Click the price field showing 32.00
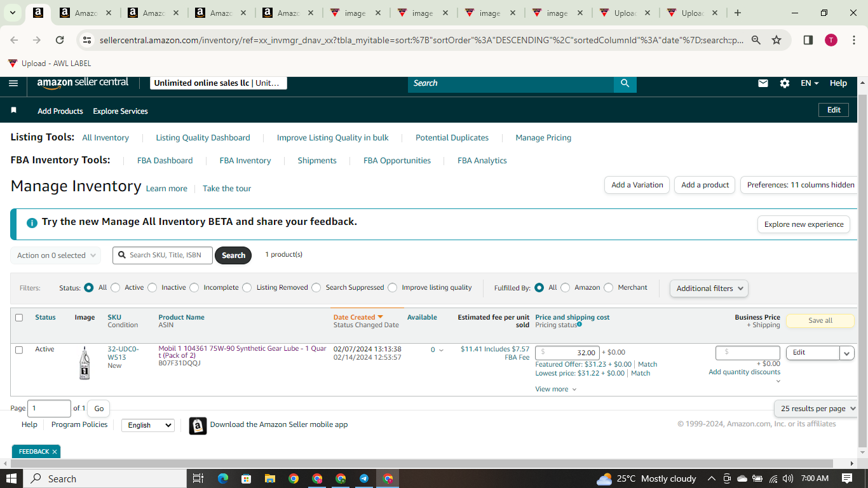This screenshot has height=488, width=868. click(567, 353)
